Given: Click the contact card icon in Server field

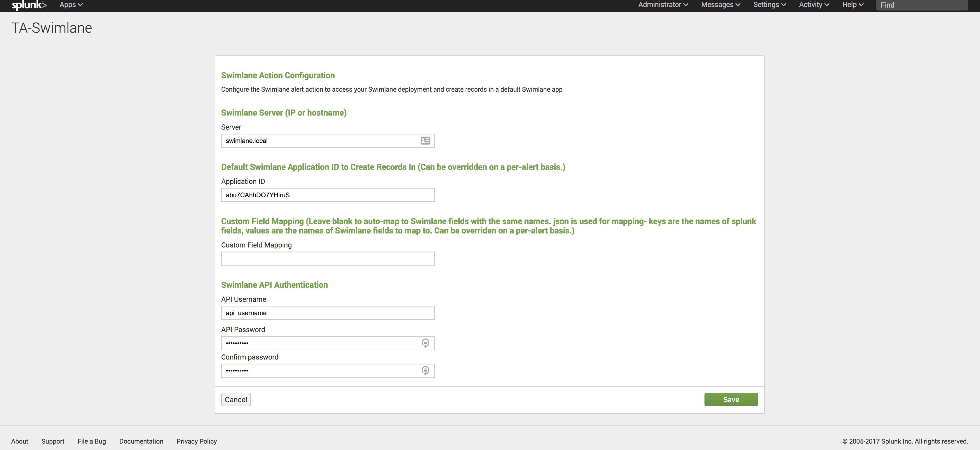Looking at the screenshot, I should pos(425,141).
